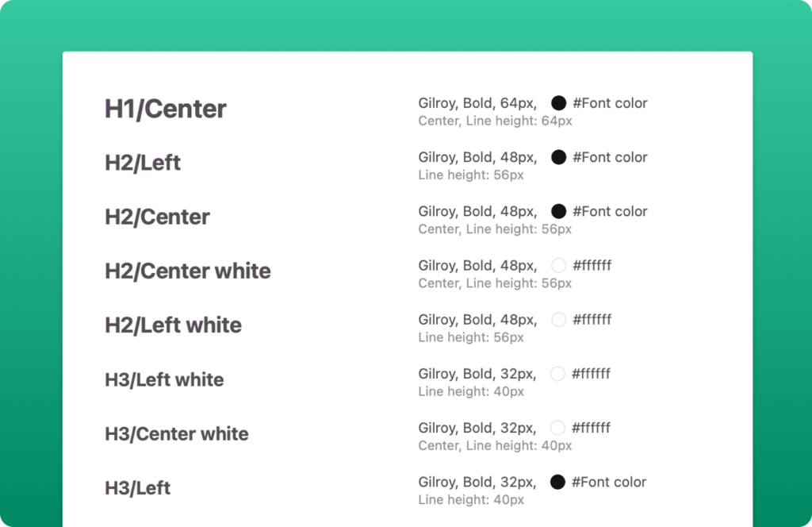
Task: Choose the black swatch in H3/Left row
Action: (557, 482)
